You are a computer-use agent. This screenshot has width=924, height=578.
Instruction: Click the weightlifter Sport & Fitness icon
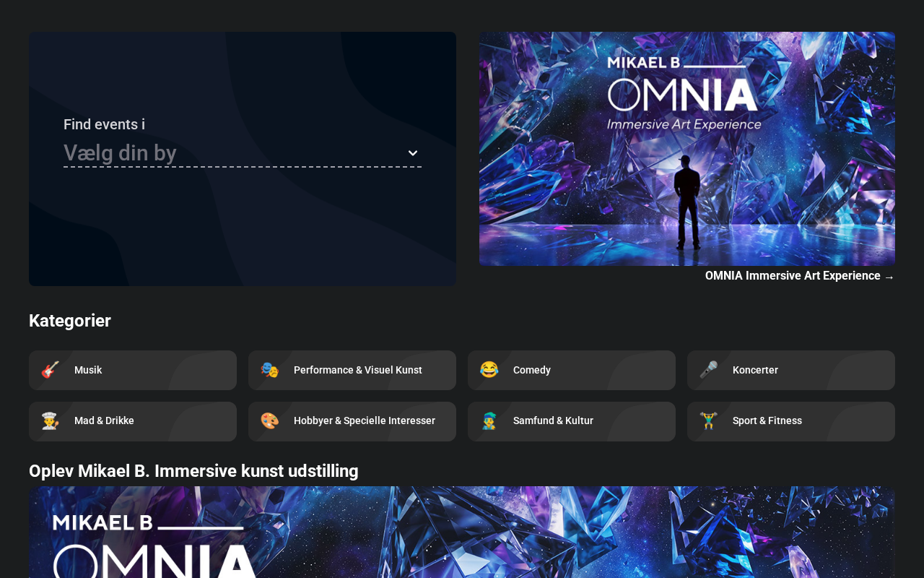coord(708,420)
